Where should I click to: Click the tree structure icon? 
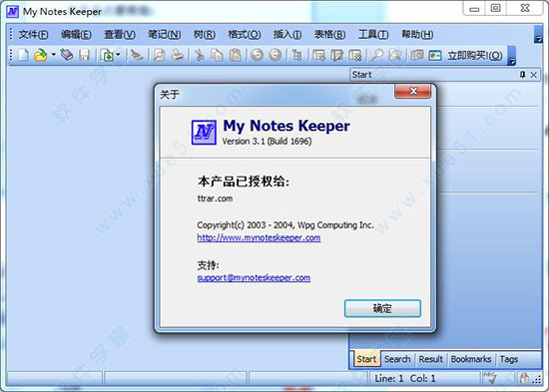point(296,55)
